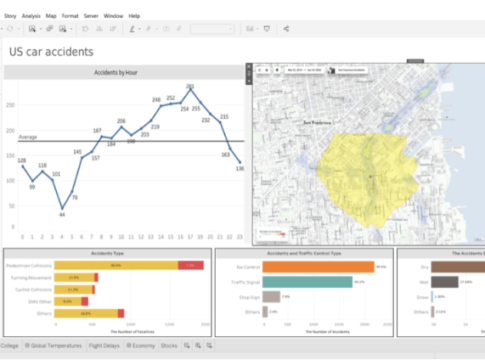Open the Map menu

coord(51,16)
